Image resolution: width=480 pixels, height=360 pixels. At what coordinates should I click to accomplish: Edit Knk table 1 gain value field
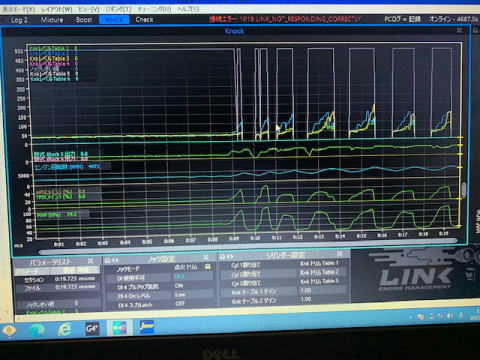(x=321, y=290)
